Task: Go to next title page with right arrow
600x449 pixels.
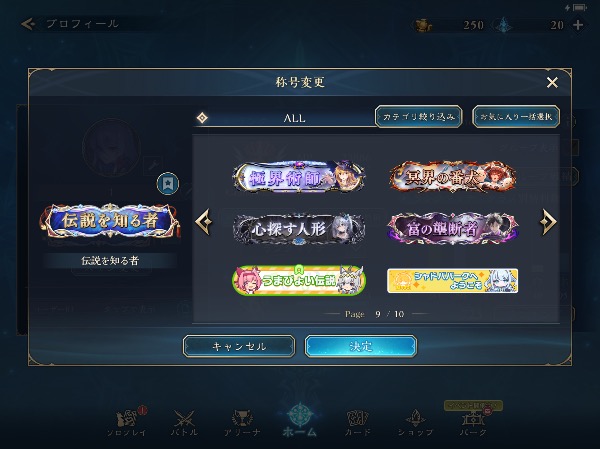Action: click(x=548, y=222)
